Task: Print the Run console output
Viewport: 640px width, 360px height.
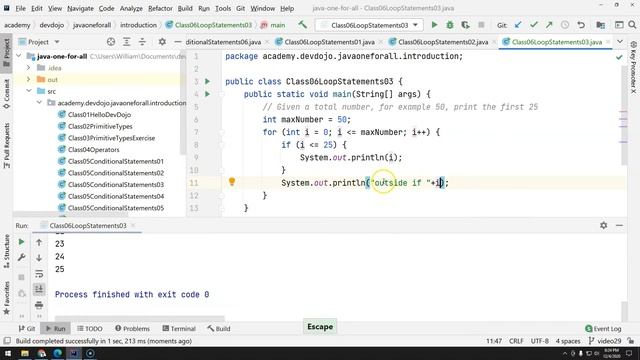Action: pyautogui.click(x=39, y=304)
